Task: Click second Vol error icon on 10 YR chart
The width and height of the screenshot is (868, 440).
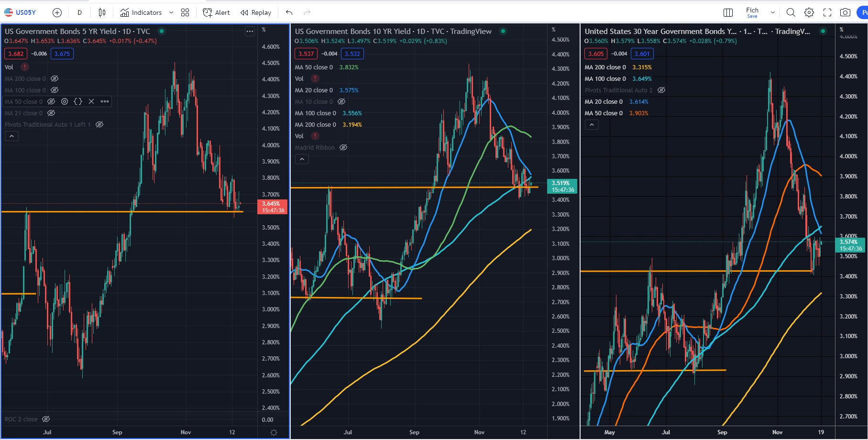Action: (x=315, y=136)
